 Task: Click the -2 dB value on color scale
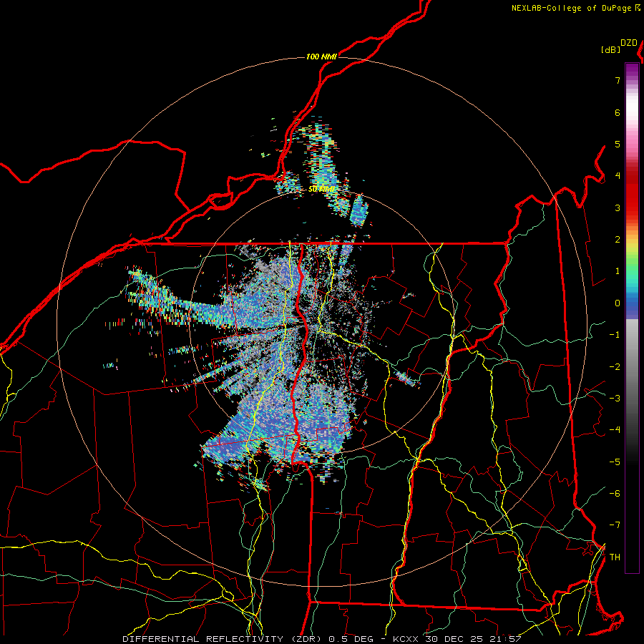615,367
